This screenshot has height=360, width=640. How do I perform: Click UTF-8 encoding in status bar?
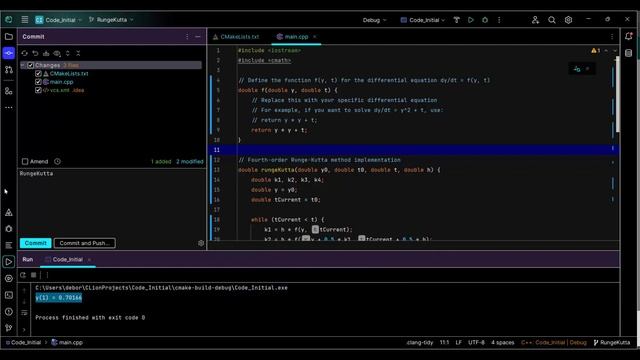click(476, 342)
